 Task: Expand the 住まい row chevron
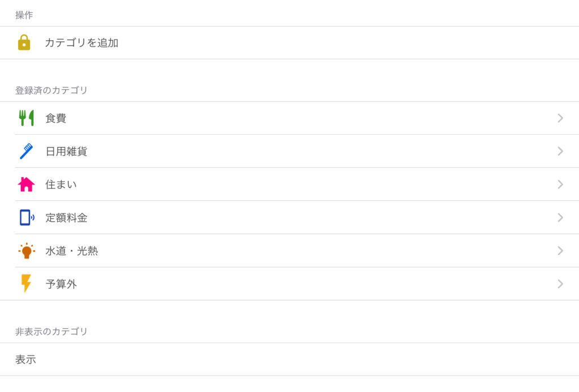[560, 184]
